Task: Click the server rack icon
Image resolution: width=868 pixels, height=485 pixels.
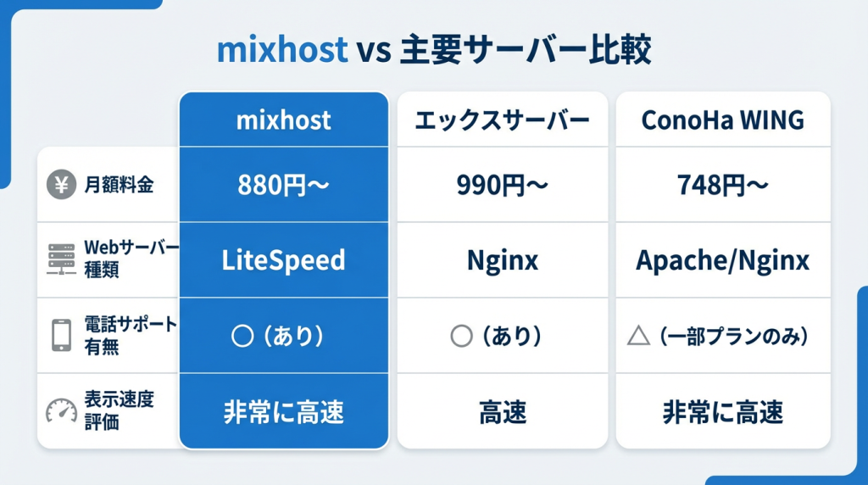Action: pyautogui.click(x=61, y=259)
